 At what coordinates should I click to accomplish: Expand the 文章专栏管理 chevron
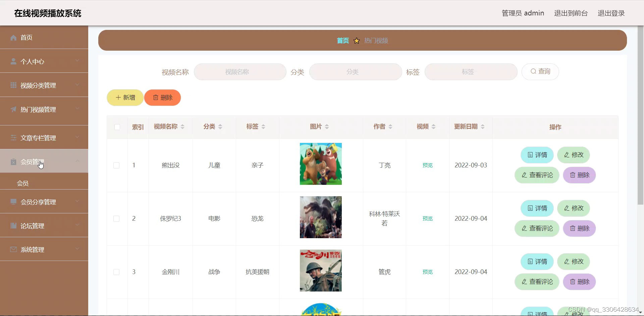[x=77, y=137]
